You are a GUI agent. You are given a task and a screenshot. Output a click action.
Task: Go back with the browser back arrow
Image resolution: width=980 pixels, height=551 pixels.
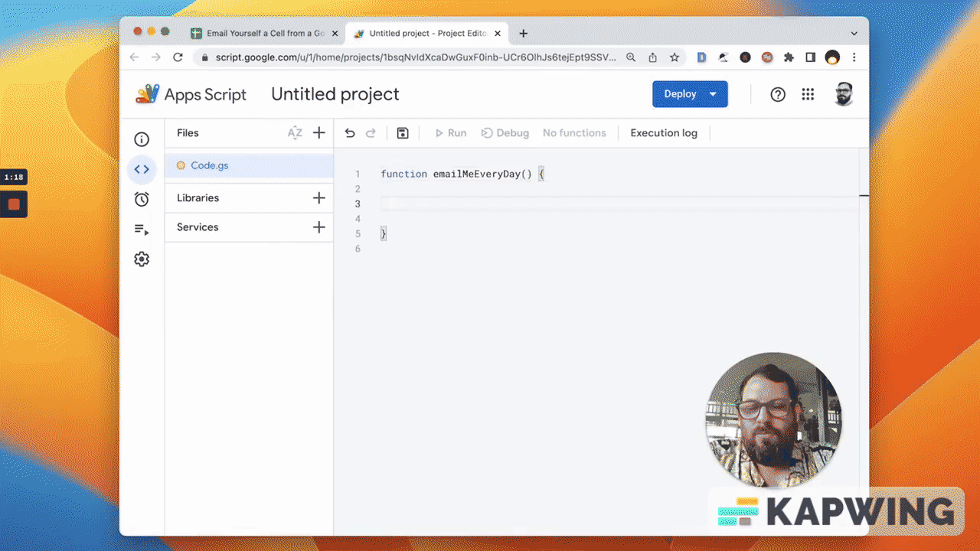tap(135, 57)
